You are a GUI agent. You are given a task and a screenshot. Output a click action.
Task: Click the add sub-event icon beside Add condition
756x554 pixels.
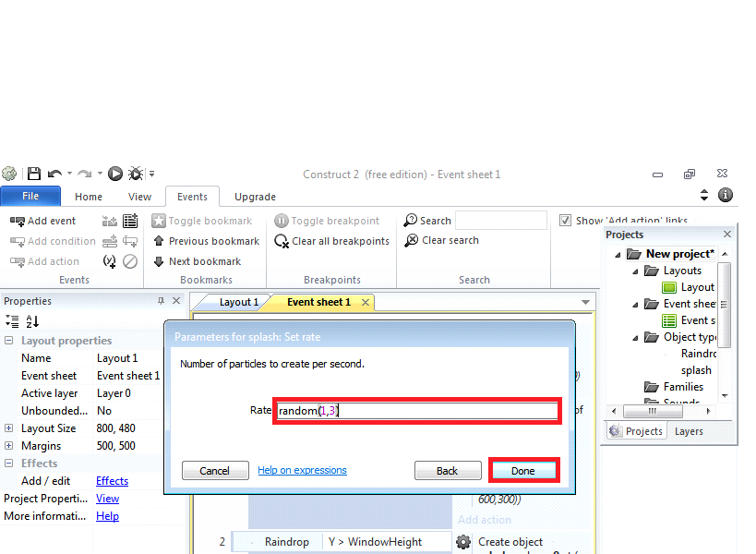tap(110, 241)
